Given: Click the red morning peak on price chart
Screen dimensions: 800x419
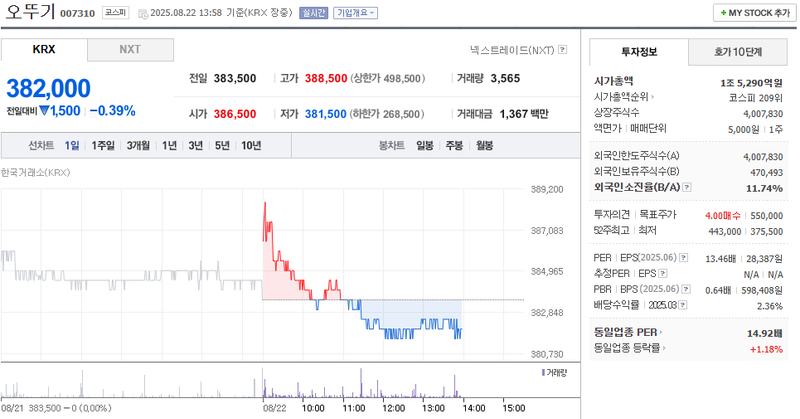Looking at the screenshot, I should 265,204.
